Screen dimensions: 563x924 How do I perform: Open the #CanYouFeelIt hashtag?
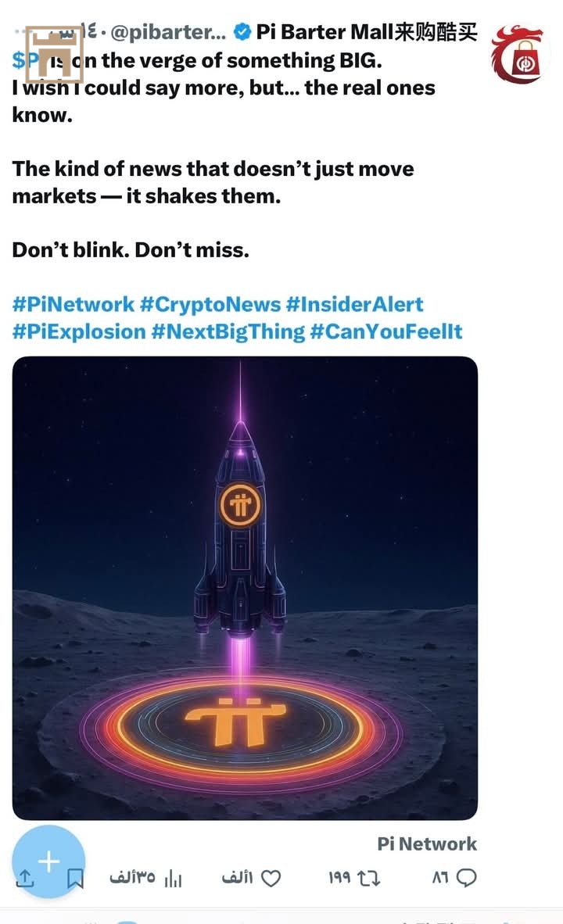coord(386,331)
